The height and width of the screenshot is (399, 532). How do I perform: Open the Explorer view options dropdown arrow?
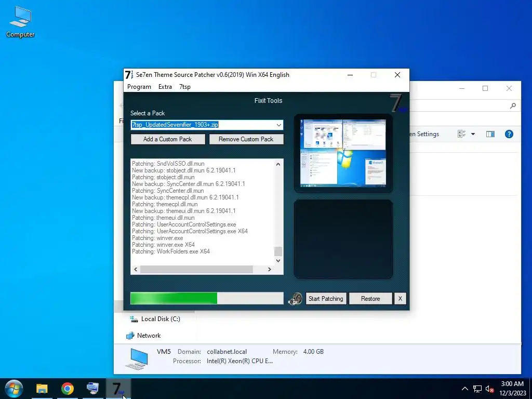click(x=473, y=134)
